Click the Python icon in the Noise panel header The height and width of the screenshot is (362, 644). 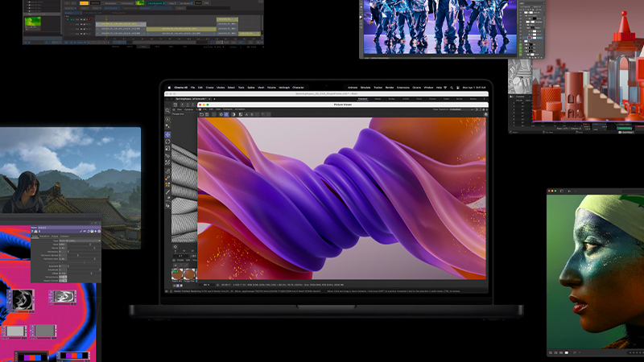[92, 232]
